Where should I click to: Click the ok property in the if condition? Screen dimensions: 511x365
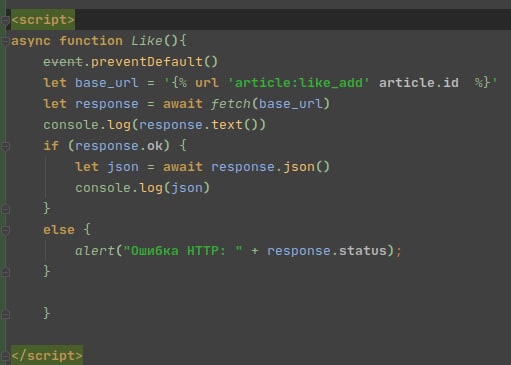(155, 146)
